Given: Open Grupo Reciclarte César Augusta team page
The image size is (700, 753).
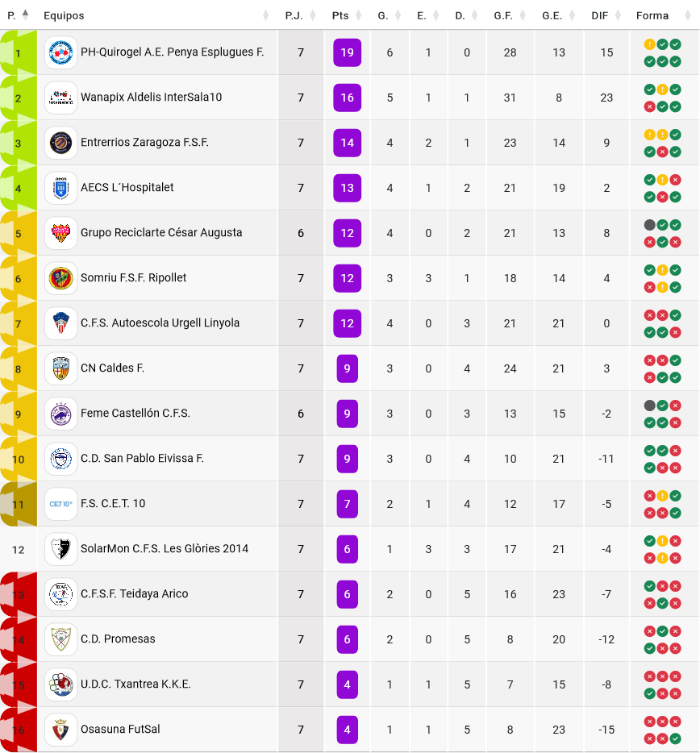Looking at the screenshot, I should (x=161, y=232).
